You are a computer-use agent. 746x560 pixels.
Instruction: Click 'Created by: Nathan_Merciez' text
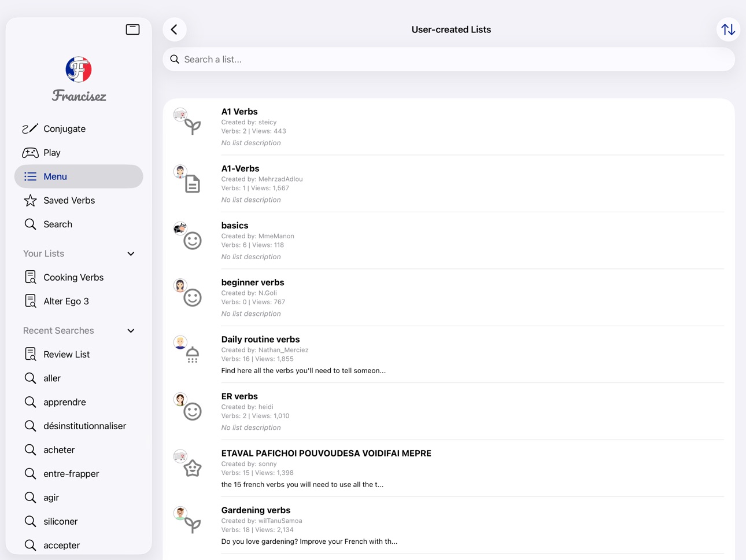(265, 350)
